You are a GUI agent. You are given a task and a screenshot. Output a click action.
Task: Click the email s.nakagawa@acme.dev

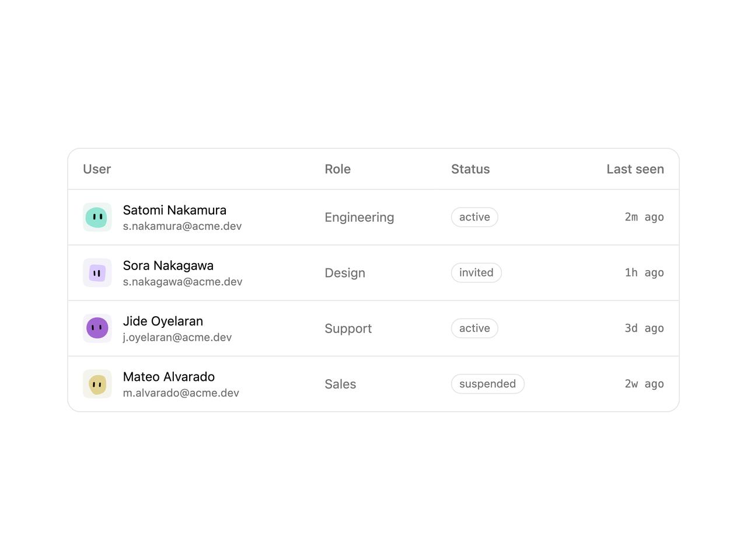[x=183, y=282]
